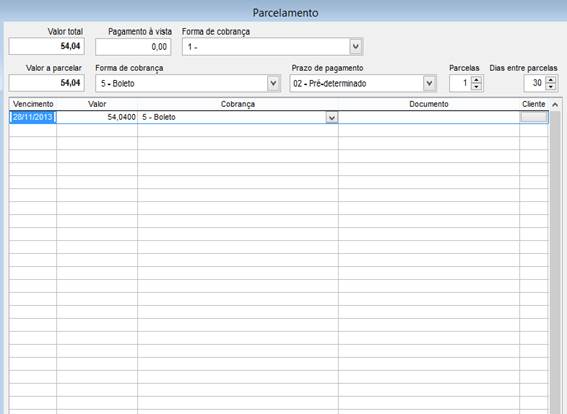
Task: Click the Documento cell in first row
Action: pyautogui.click(x=429, y=117)
